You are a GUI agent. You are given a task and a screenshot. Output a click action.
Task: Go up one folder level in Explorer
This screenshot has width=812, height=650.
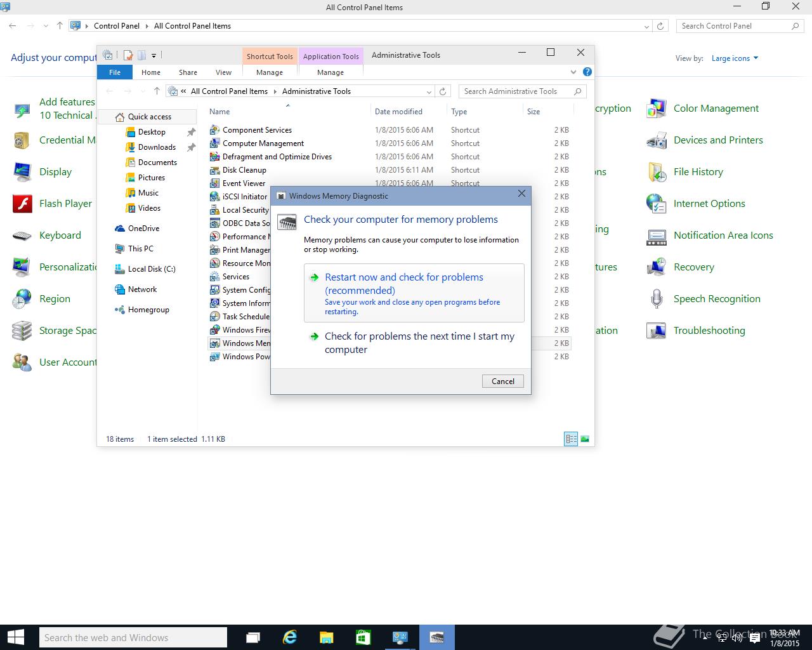click(x=157, y=91)
